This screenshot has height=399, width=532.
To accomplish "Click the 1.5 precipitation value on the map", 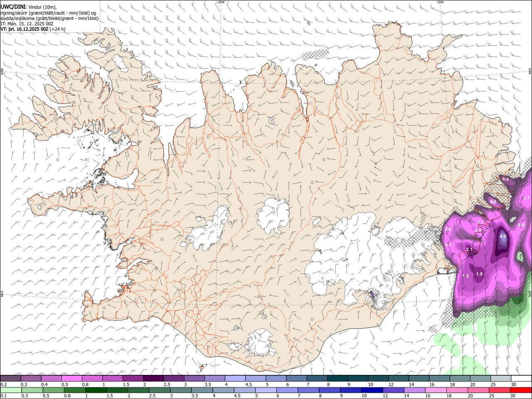I will click(x=466, y=276).
